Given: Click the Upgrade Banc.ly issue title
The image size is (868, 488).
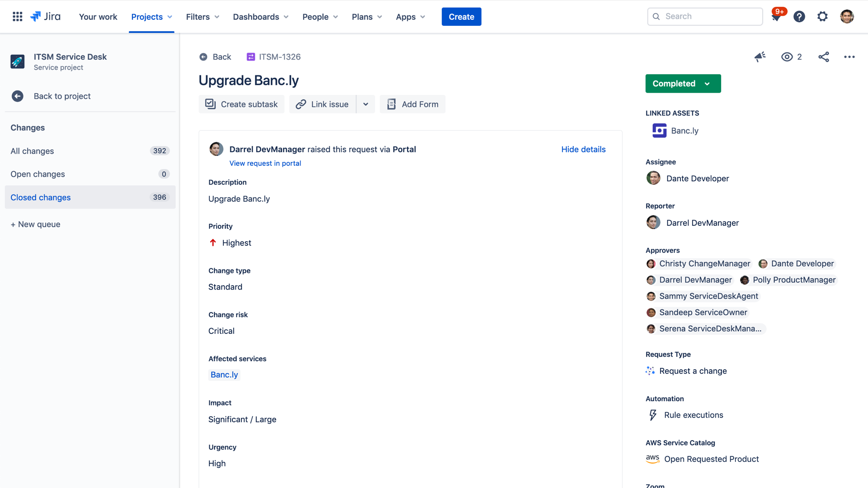Looking at the screenshot, I should pos(249,80).
